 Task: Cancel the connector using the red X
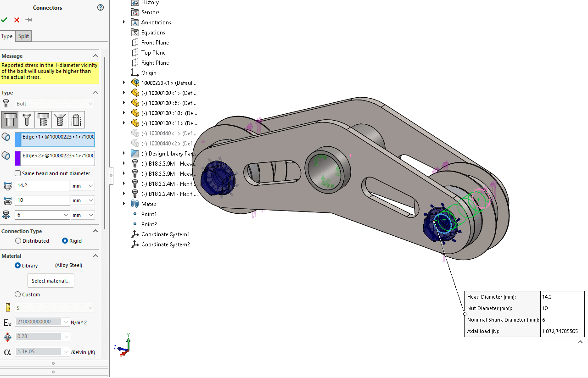pos(17,20)
